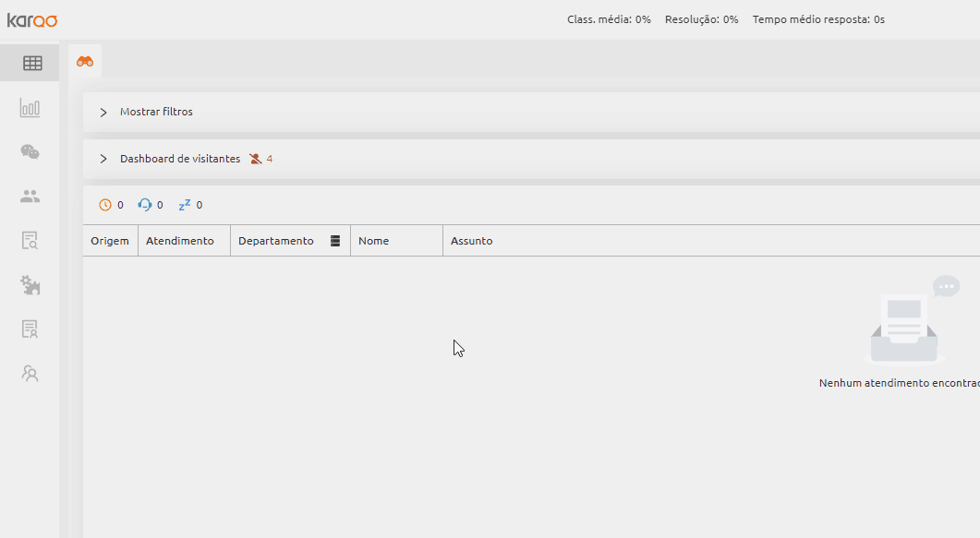This screenshot has width=980, height=538.
Task: Open the gears settings sidebar icon
Action: click(30, 285)
